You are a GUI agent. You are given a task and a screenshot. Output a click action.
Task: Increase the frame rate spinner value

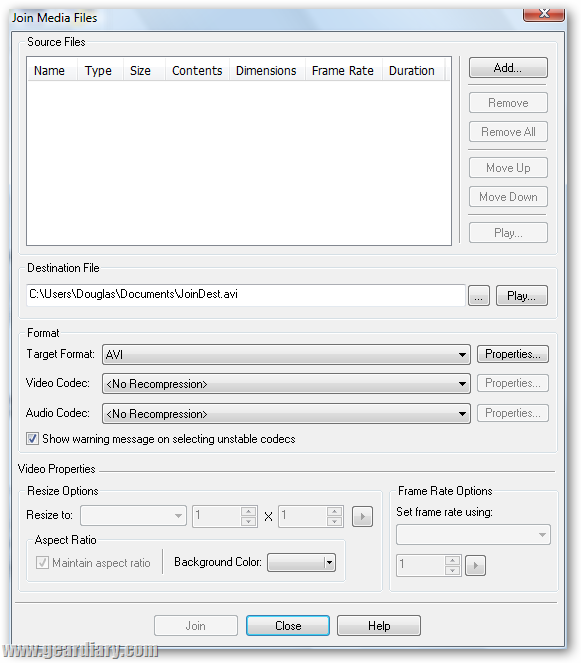click(452, 561)
